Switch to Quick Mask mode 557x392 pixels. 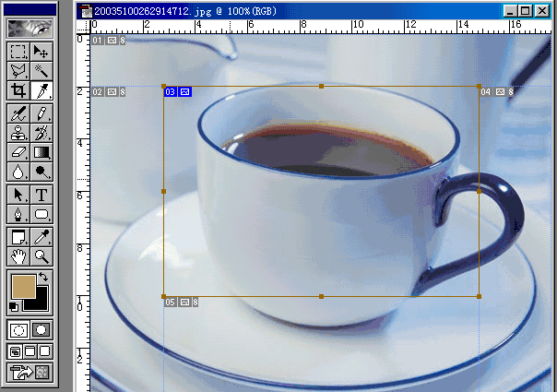pyautogui.click(x=41, y=329)
